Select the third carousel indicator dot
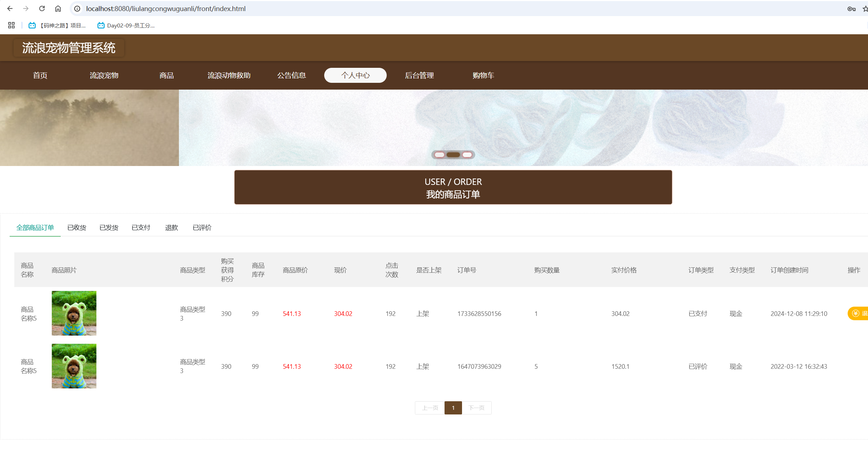Screen dimensions: 868x468 [467, 155]
